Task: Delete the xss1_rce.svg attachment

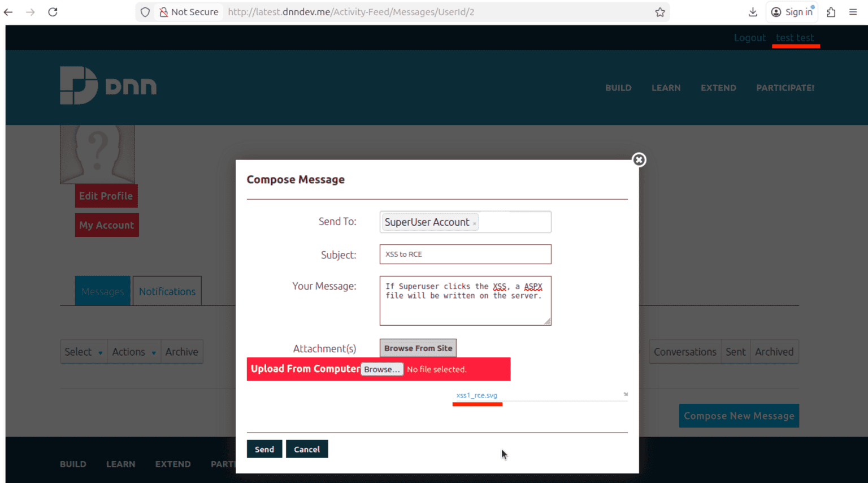Action: pos(625,394)
